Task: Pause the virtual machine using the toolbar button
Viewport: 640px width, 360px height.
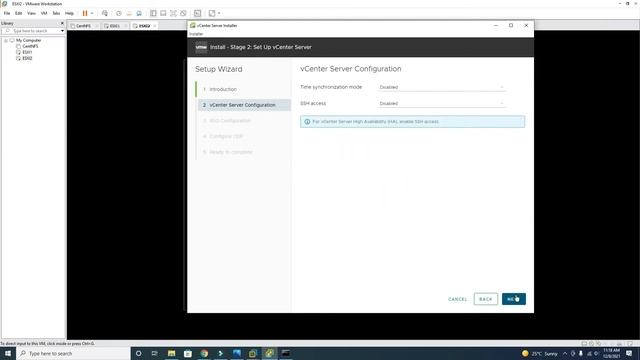Action: [85, 13]
